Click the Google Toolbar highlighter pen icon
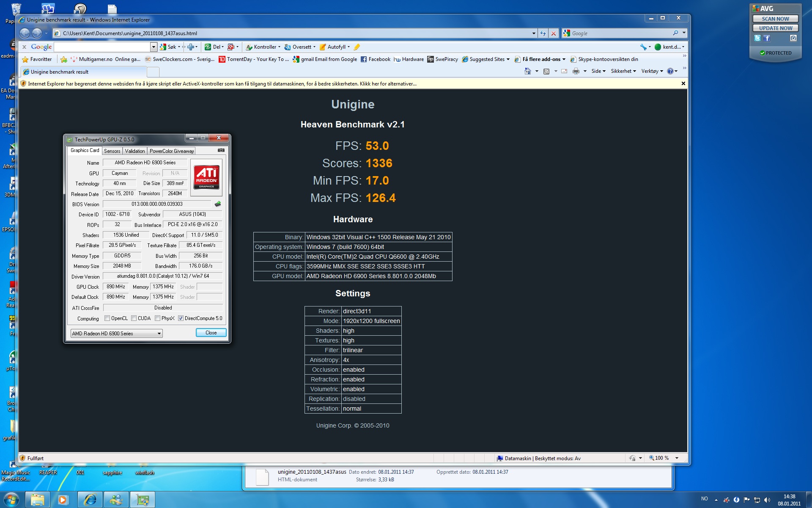This screenshot has width=812, height=508. [x=357, y=47]
